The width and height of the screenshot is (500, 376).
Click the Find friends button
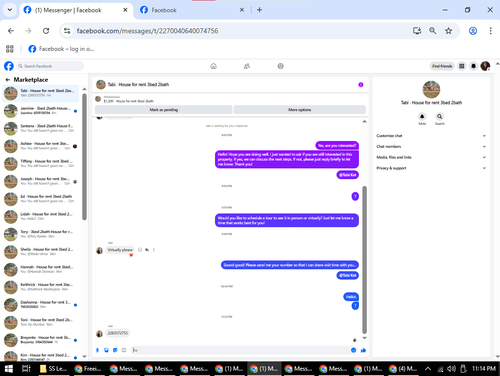coord(442,66)
